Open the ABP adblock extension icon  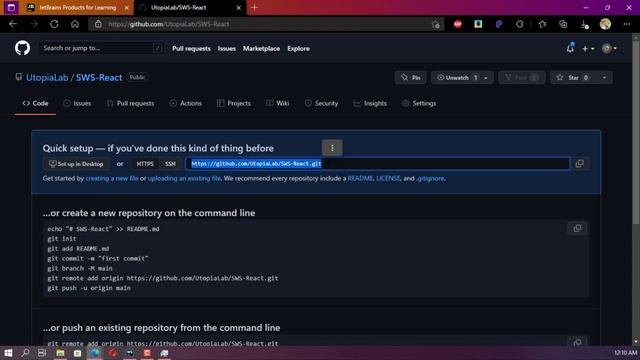(458, 24)
